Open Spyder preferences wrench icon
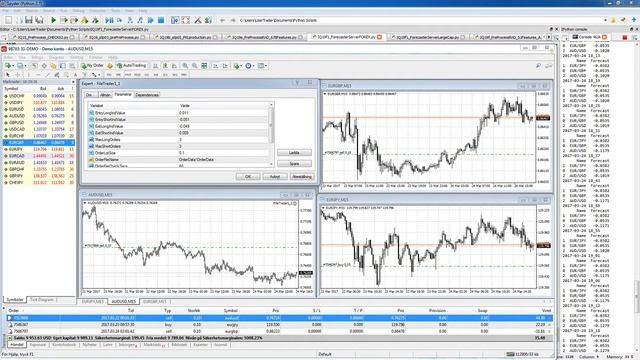 click(198, 20)
